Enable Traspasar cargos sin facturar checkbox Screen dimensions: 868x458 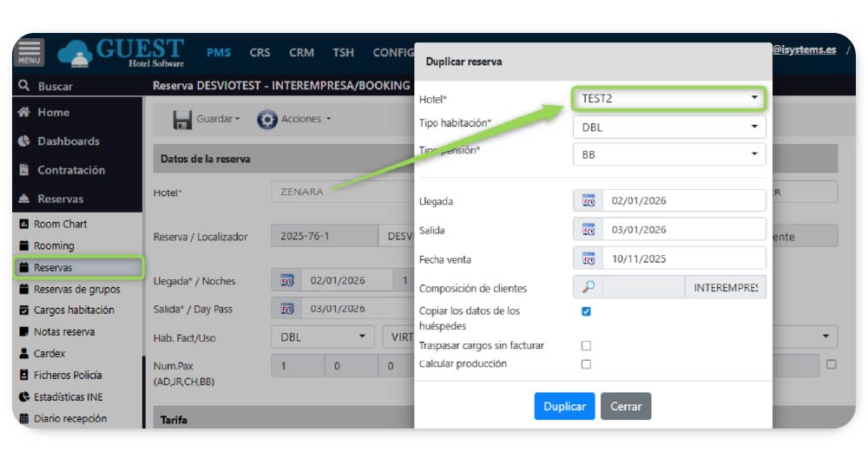coord(586,345)
